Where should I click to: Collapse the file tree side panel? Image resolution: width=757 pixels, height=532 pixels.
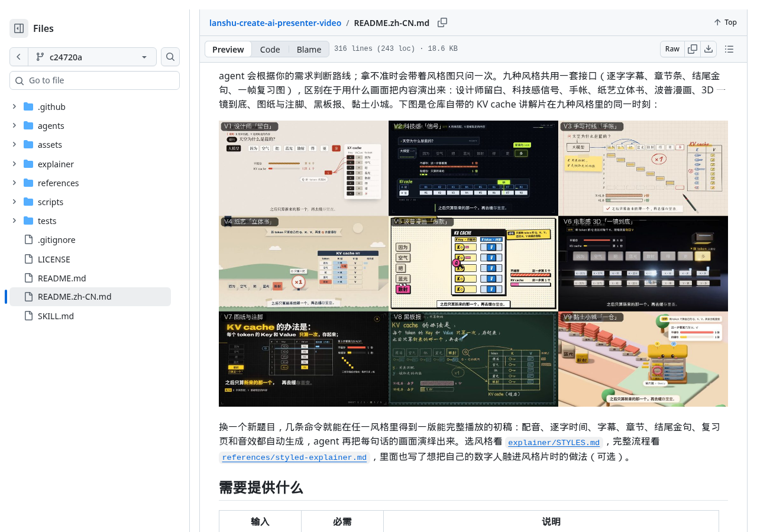pyautogui.click(x=19, y=28)
